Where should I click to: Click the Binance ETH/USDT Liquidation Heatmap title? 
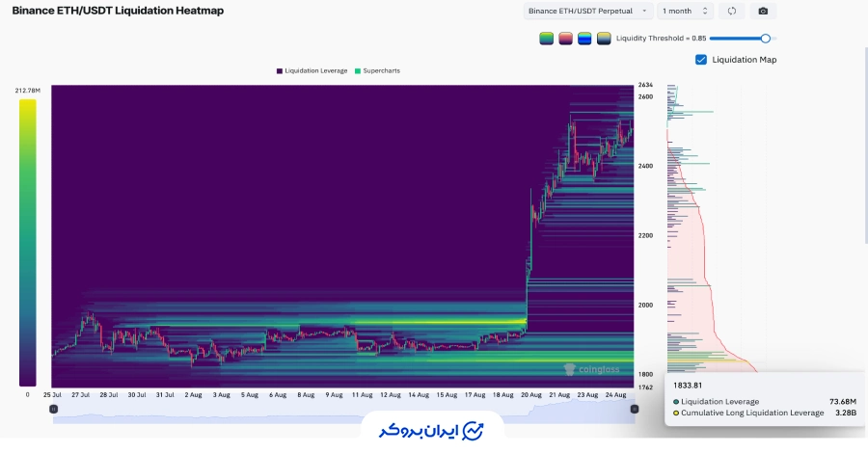click(x=118, y=11)
